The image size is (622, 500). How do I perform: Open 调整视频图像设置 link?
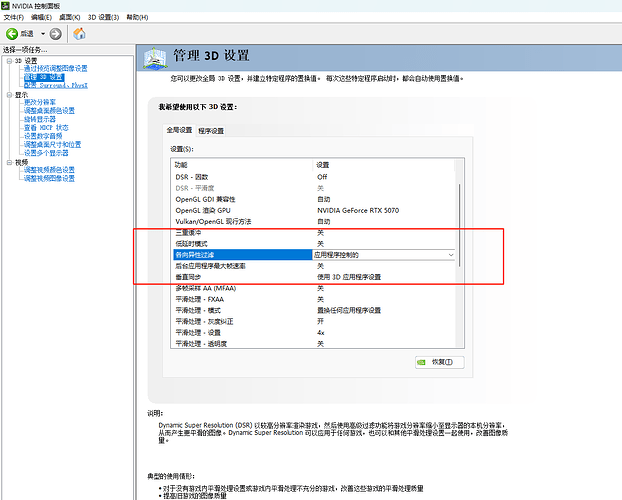[49, 178]
